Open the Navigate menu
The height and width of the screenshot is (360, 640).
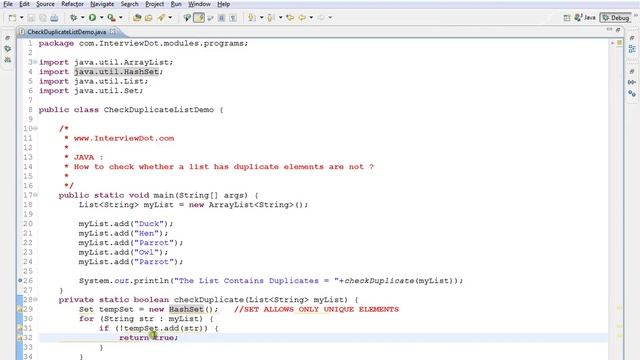point(102,4)
